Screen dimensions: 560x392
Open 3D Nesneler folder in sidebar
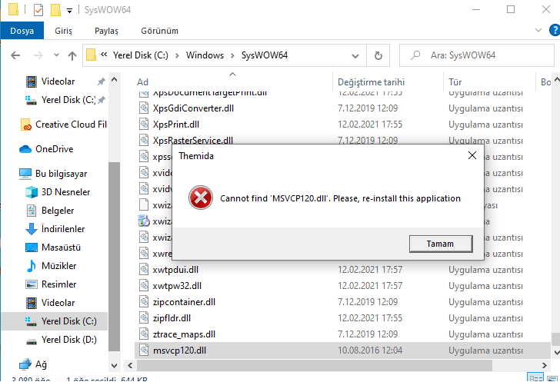(58, 192)
